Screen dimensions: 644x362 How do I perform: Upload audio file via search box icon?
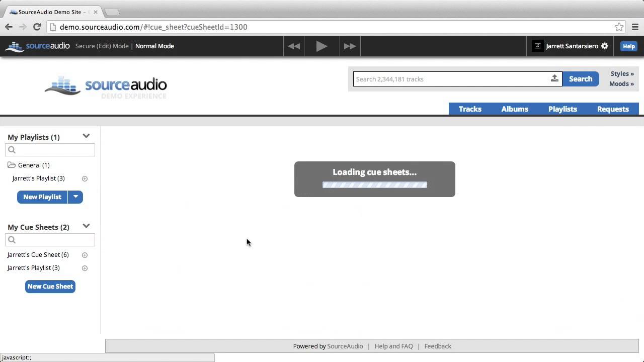click(x=554, y=78)
